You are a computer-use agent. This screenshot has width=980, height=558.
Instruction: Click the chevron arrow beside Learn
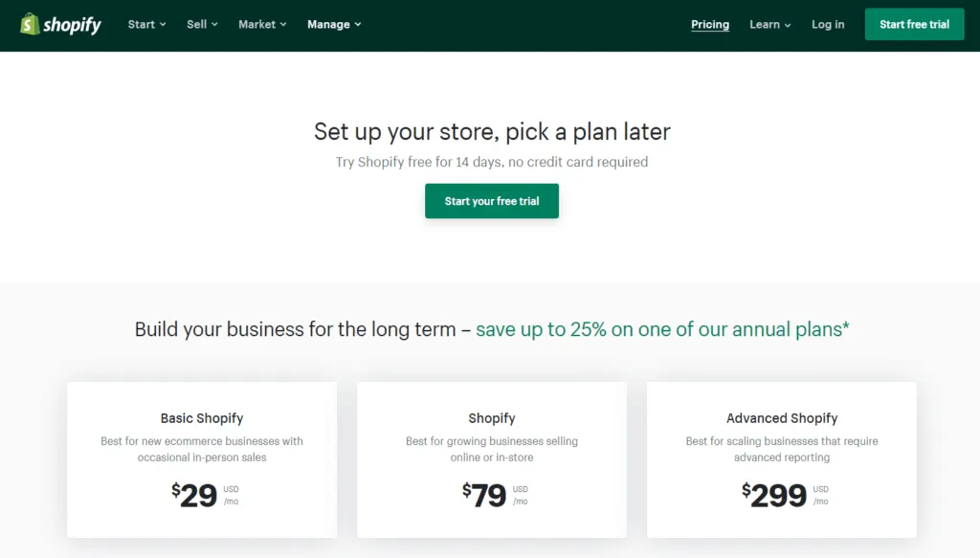pos(788,26)
